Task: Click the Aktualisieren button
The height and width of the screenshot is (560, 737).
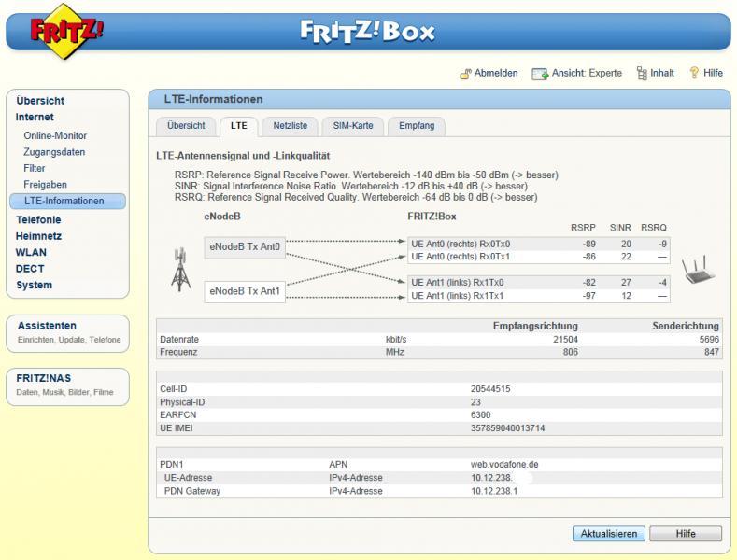Action: point(609,534)
